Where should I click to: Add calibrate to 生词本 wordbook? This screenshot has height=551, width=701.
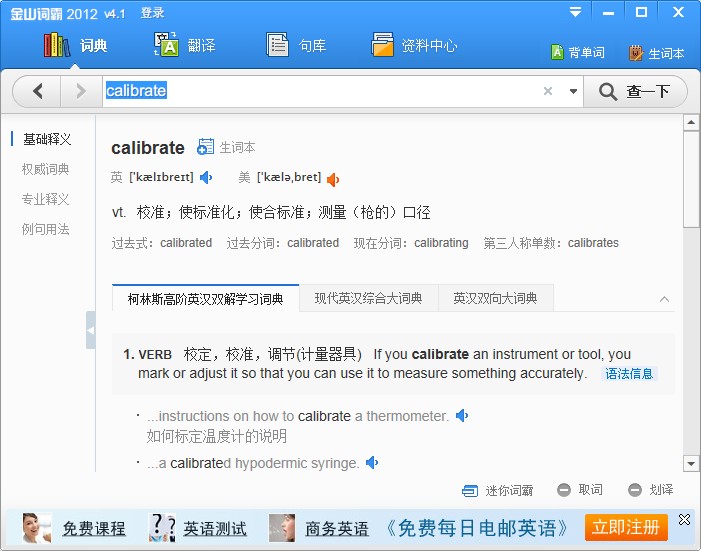pyautogui.click(x=226, y=147)
